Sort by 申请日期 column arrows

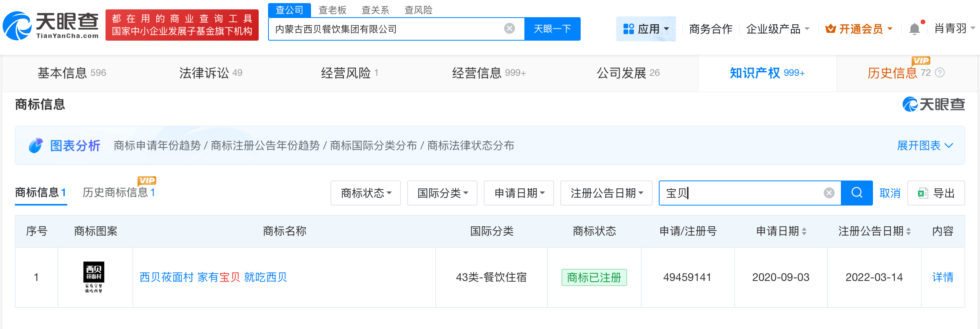pos(804,231)
